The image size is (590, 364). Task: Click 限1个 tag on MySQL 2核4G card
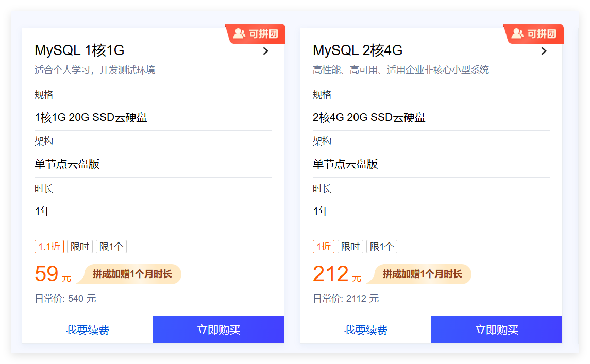pyautogui.click(x=381, y=247)
